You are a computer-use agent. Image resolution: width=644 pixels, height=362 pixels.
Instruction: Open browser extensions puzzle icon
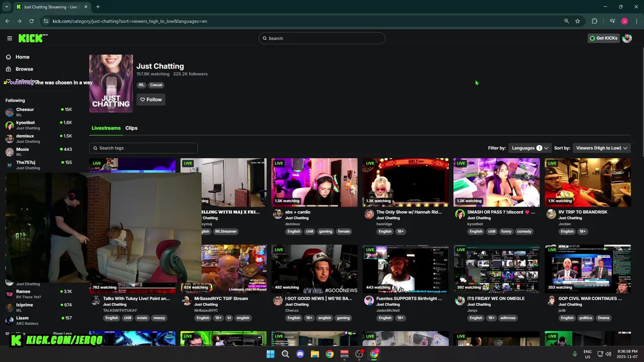click(x=595, y=21)
